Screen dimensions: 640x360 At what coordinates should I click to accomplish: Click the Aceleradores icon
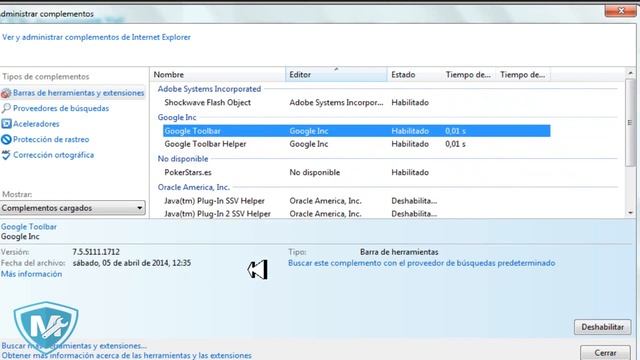6,124
